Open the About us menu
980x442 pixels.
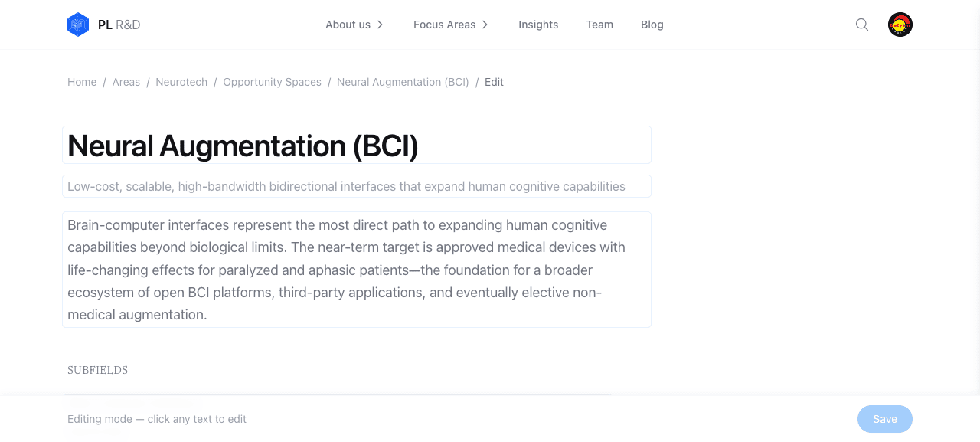pos(348,25)
